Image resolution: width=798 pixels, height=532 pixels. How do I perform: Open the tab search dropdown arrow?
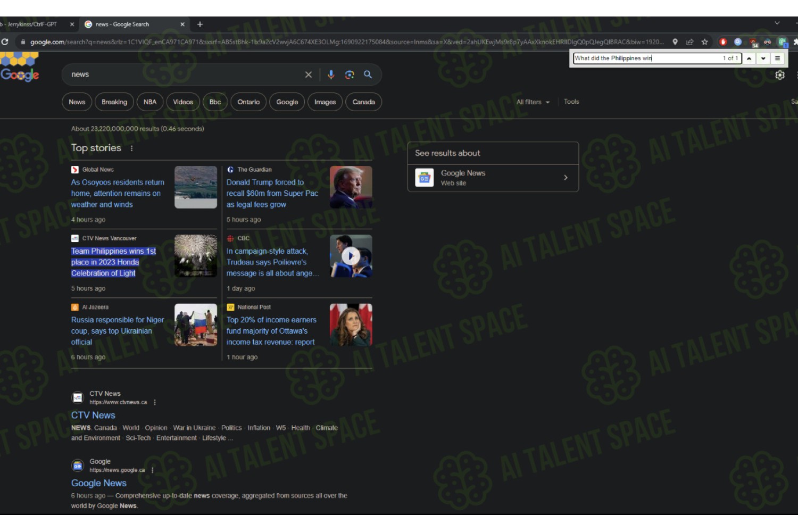(x=777, y=23)
